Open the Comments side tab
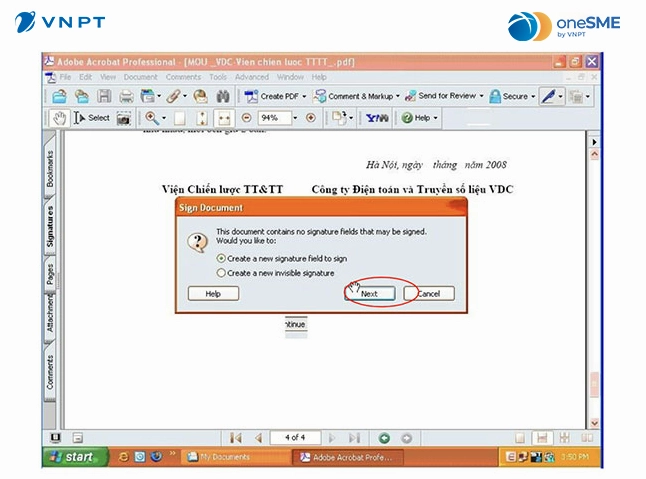 pyautogui.click(x=50, y=372)
